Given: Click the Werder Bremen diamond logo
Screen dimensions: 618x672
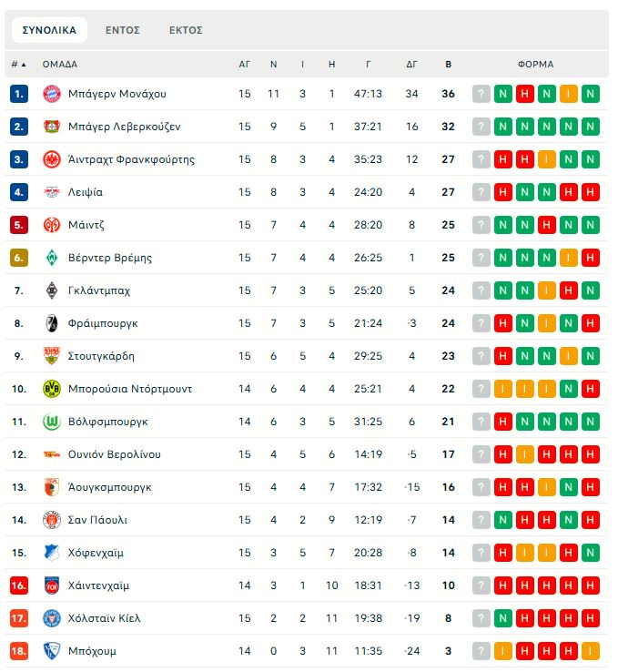Looking at the screenshot, I should [51, 258].
